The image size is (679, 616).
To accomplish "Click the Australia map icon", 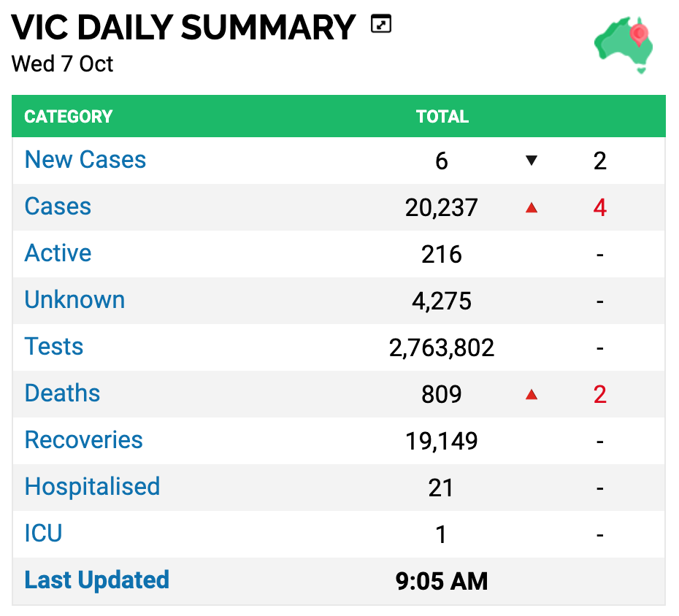I will click(x=623, y=45).
